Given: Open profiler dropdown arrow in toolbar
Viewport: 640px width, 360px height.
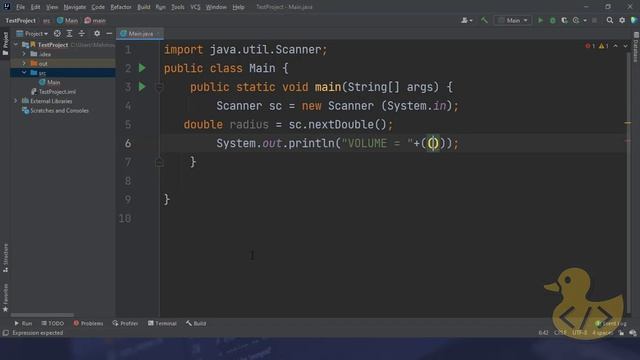Looking at the screenshot, I should point(585,20).
